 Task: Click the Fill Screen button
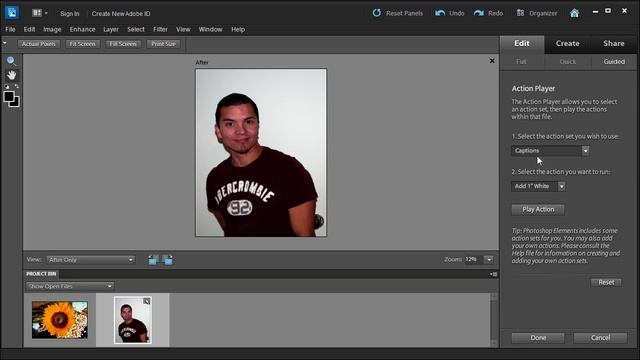click(123, 44)
